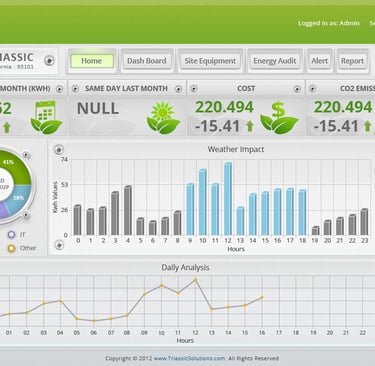Screen dimensions: 375x366
Task: Toggle the Other legend marker
Action: point(11,248)
